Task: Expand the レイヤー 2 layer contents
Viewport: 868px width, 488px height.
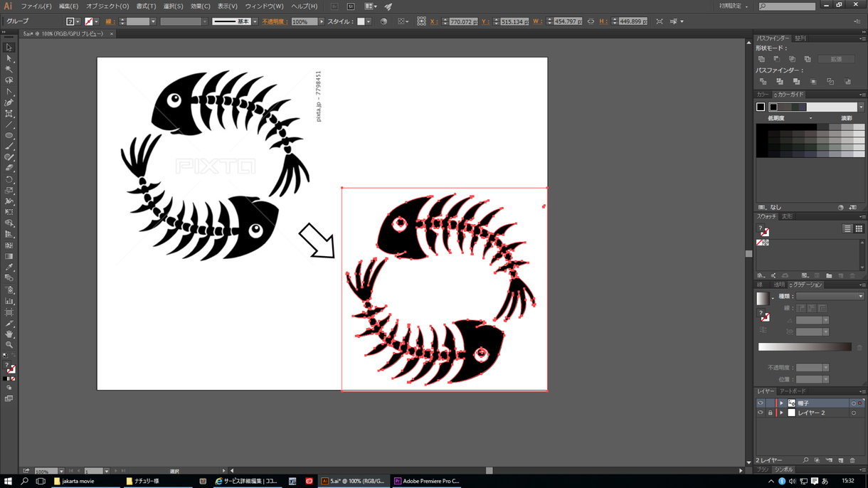Action: click(x=781, y=413)
